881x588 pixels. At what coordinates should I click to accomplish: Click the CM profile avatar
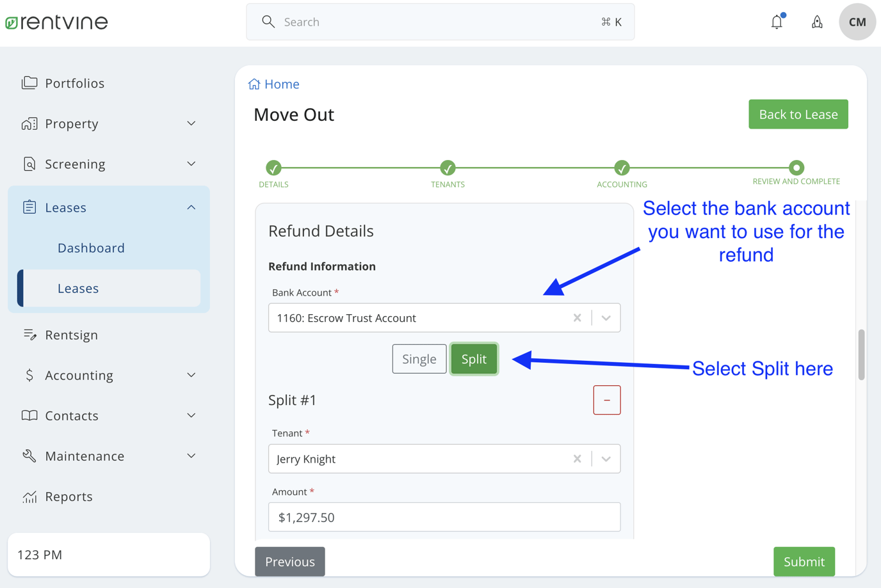tap(857, 21)
